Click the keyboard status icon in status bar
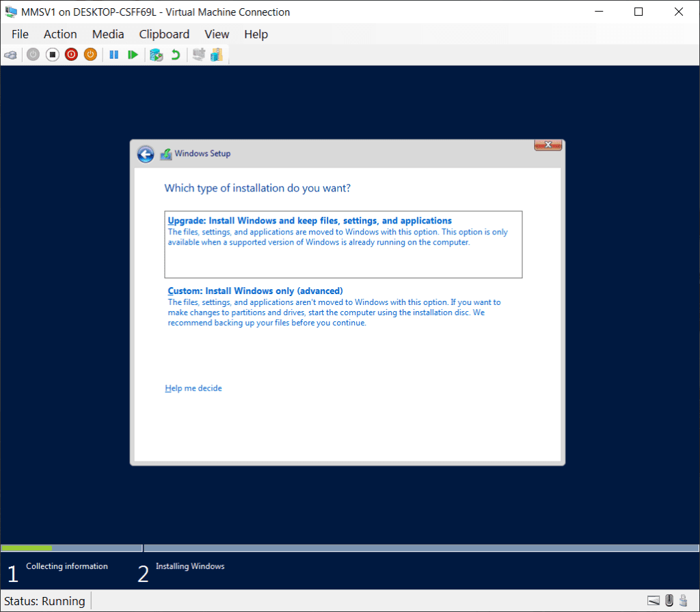Image resolution: width=700 pixels, height=612 pixels. tap(654, 600)
